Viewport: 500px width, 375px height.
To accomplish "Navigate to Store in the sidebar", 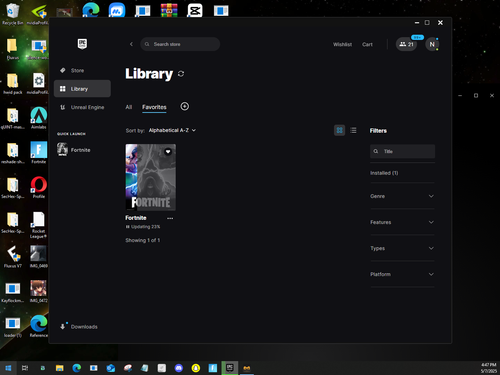I will click(82, 71).
